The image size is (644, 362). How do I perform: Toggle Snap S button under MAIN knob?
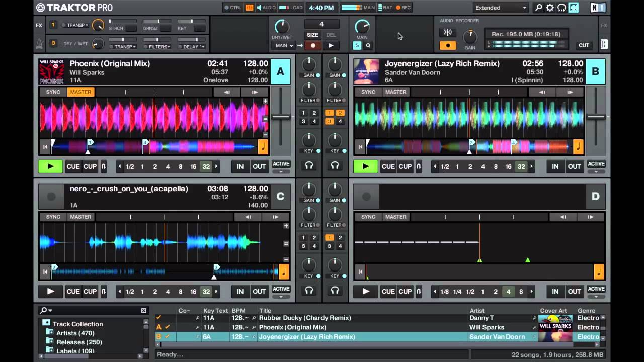tap(357, 46)
